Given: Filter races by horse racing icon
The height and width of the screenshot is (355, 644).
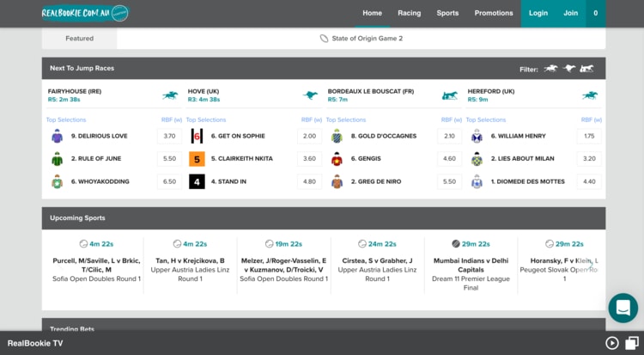Looking at the screenshot, I should [x=550, y=68].
